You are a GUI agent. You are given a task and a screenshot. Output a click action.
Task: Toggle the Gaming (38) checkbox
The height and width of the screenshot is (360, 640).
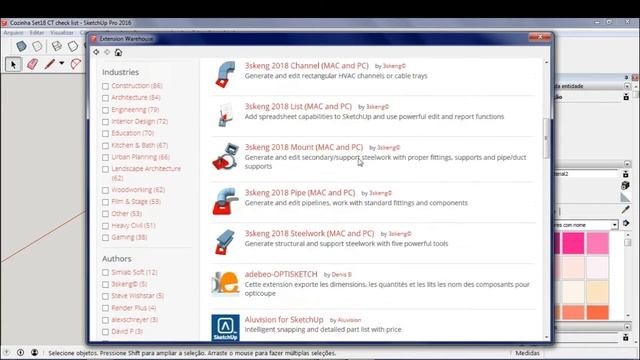point(106,238)
